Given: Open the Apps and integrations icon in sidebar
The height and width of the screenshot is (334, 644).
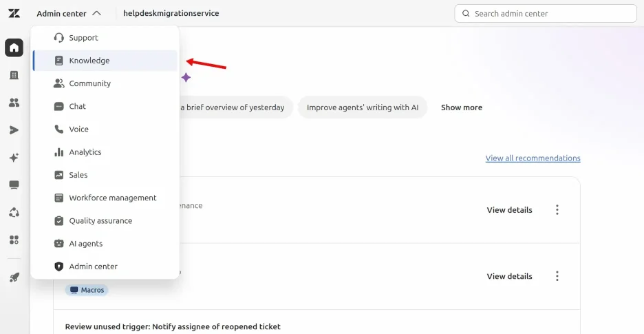Looking at the screenshot, I should (14, 240).
